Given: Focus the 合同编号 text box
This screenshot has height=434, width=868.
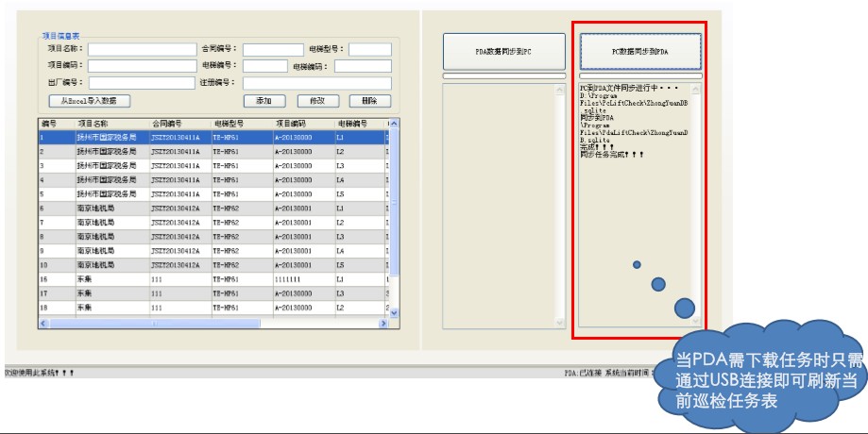Looking at the screenshot, I should [273, 50].
